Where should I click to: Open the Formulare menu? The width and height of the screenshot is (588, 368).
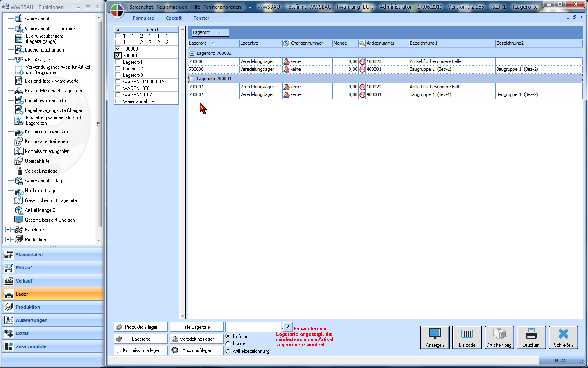click(143, 18)
